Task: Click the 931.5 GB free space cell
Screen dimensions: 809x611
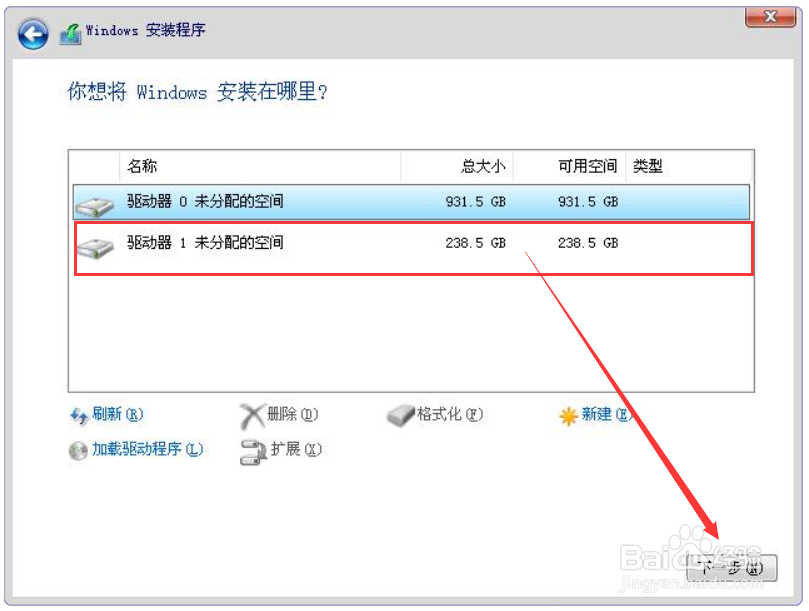Action: click(588, 202)
